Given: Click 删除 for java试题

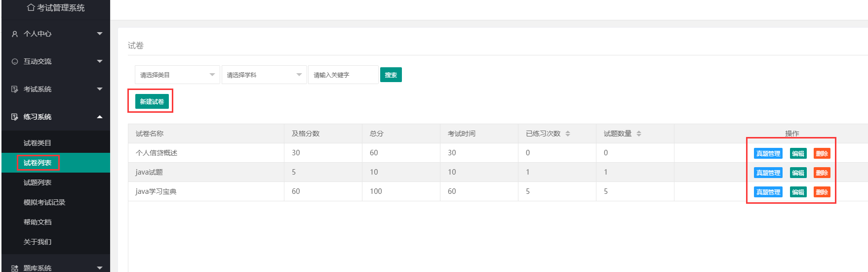Looking at the screenshot, I should point(822,173).
